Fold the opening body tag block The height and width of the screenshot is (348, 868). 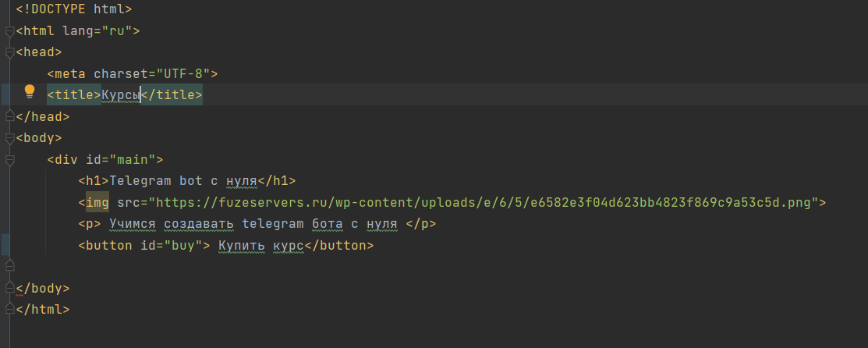point(9,138)
